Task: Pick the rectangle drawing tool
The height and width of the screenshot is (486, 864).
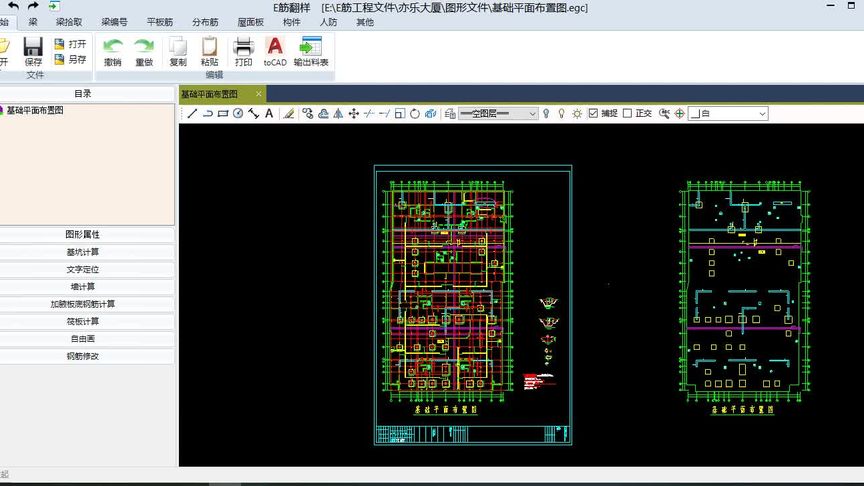Action: pyautogui.click(x=223, y=114)
